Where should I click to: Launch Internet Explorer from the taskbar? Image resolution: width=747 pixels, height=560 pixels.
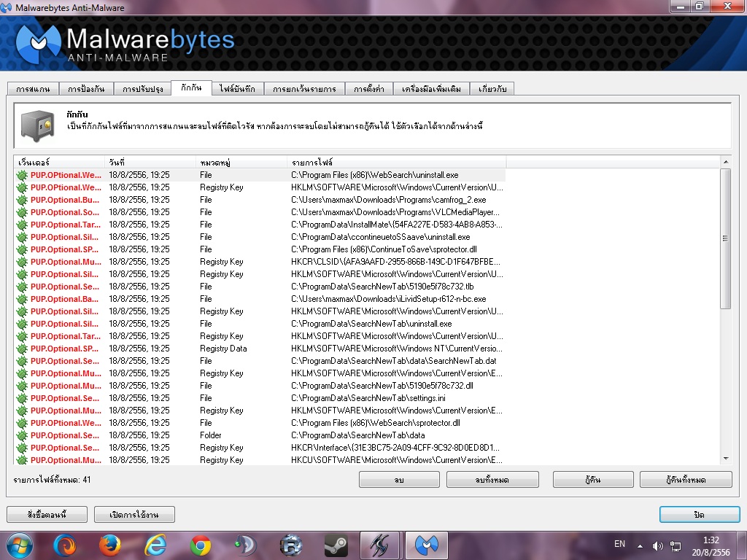(155, 545)
